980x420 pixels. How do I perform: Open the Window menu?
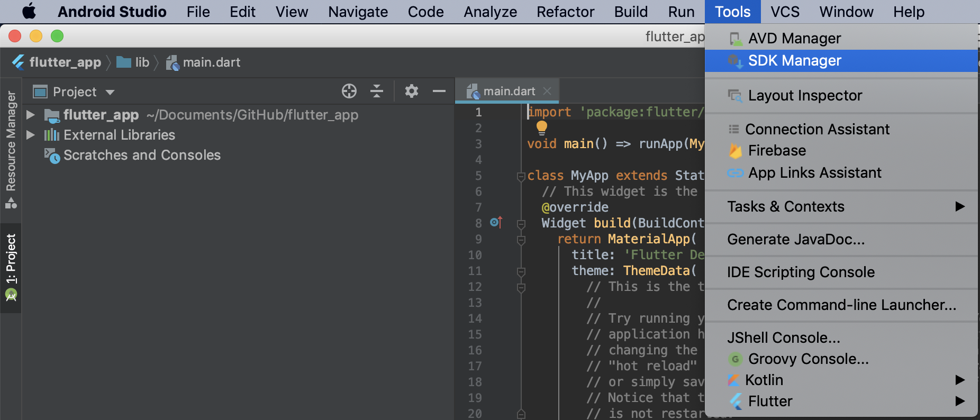846,12
